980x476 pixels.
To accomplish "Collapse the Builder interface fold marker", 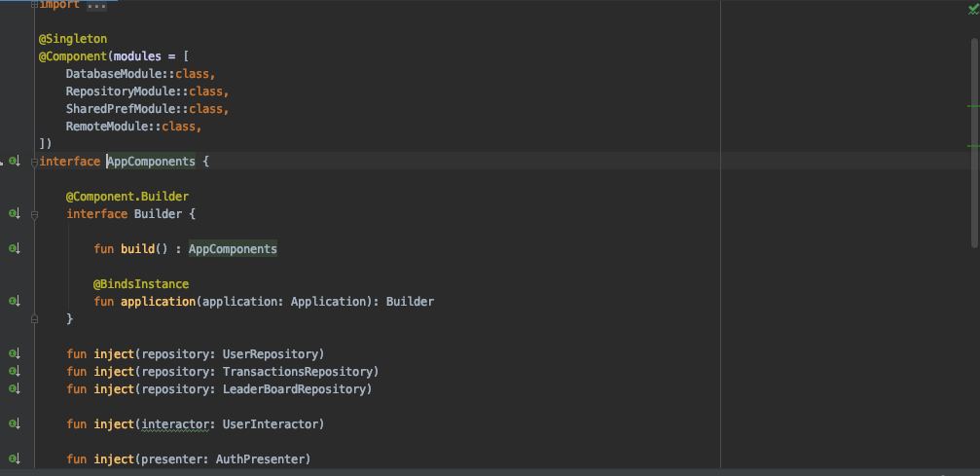I will point(34,214).
